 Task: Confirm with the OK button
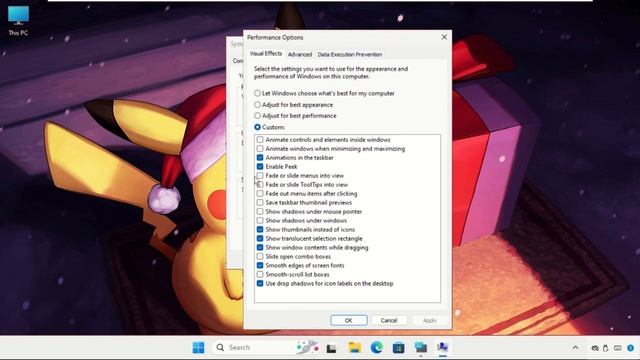pyautogui.click(x=349, y=320)
